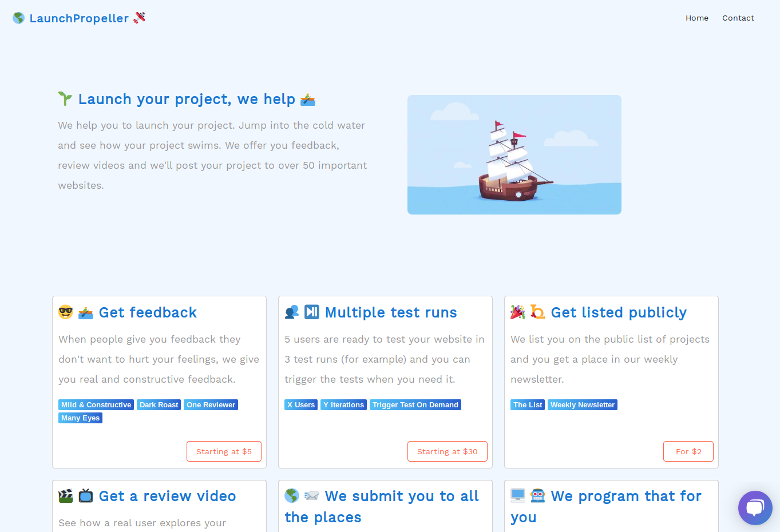Click the envelope icon on We submit you card
Screen dimensions: 780x532
tap(312, 497)
